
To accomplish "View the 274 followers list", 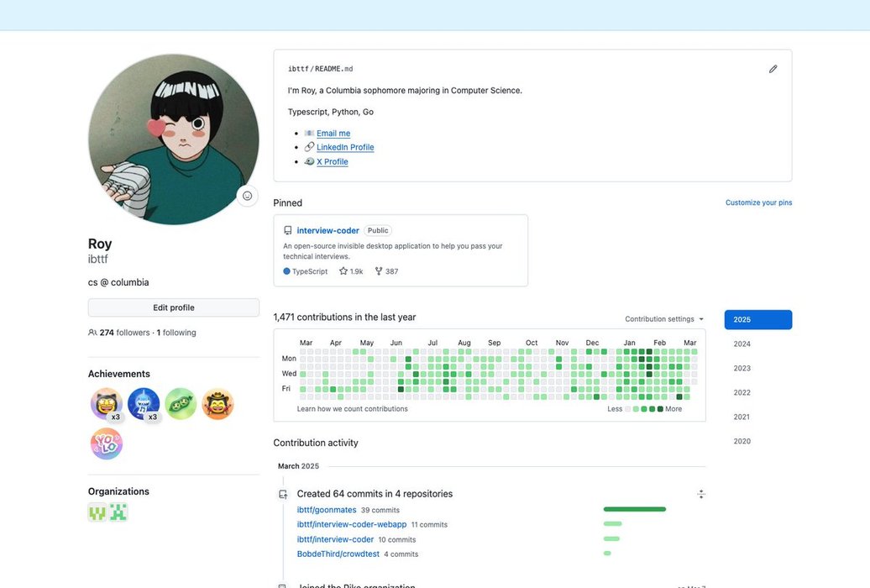I will [125, 333].
